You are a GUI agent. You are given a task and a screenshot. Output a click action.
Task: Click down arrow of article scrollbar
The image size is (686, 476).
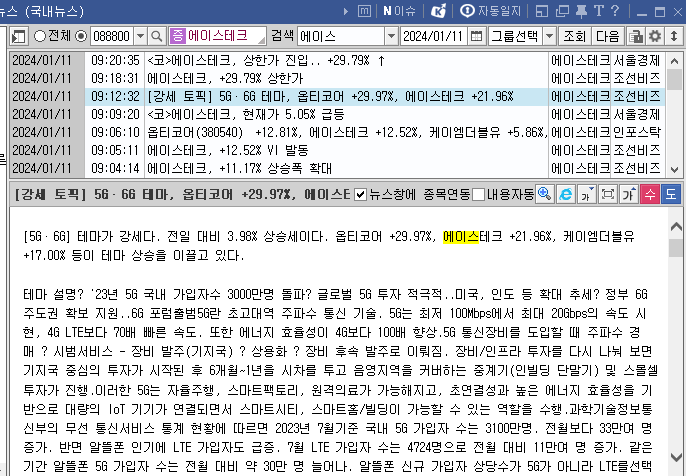(676, 458)
